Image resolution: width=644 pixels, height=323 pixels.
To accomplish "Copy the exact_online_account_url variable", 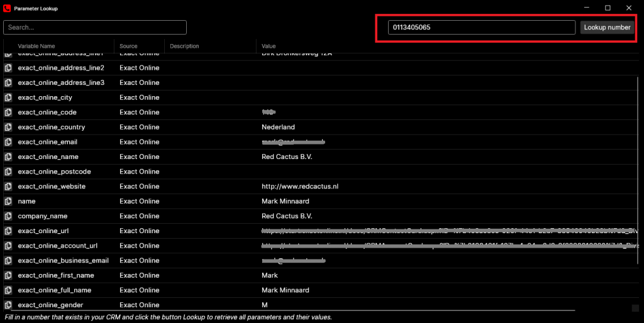I will [x=8, y=246].
